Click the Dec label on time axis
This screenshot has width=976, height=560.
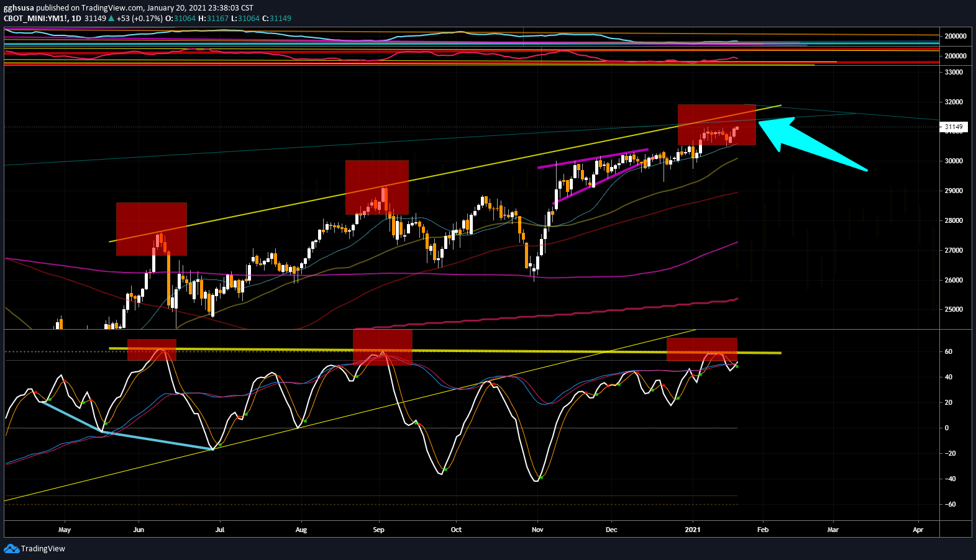point(611,530)
